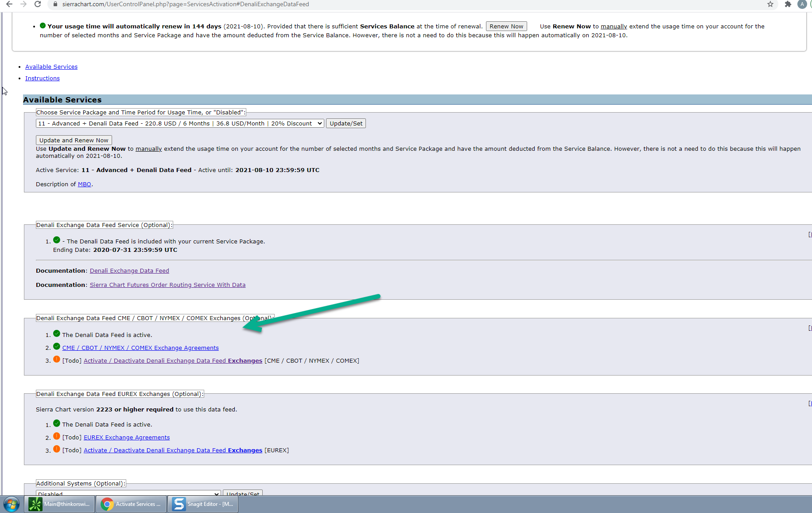This screenshot has width=812, height=513.
Task: Bookmark this page with the star icon
Action: 770,4
